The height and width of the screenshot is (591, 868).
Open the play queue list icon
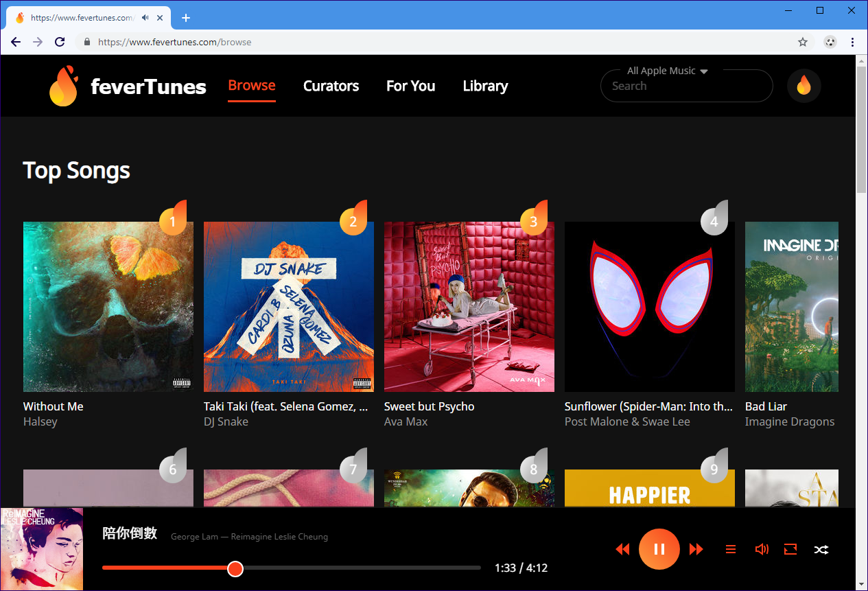click(731, 549)
